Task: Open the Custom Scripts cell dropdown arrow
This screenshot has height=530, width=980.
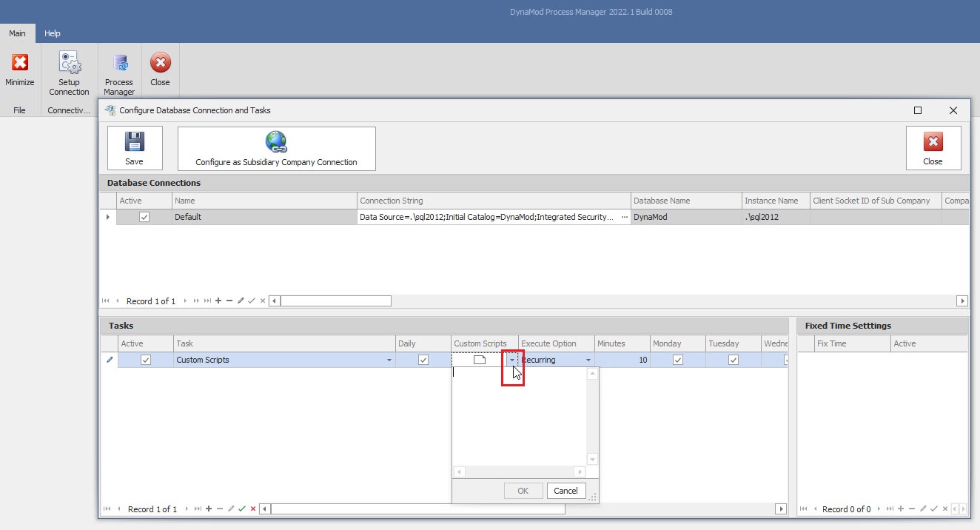Action: [x=511, y=360]
